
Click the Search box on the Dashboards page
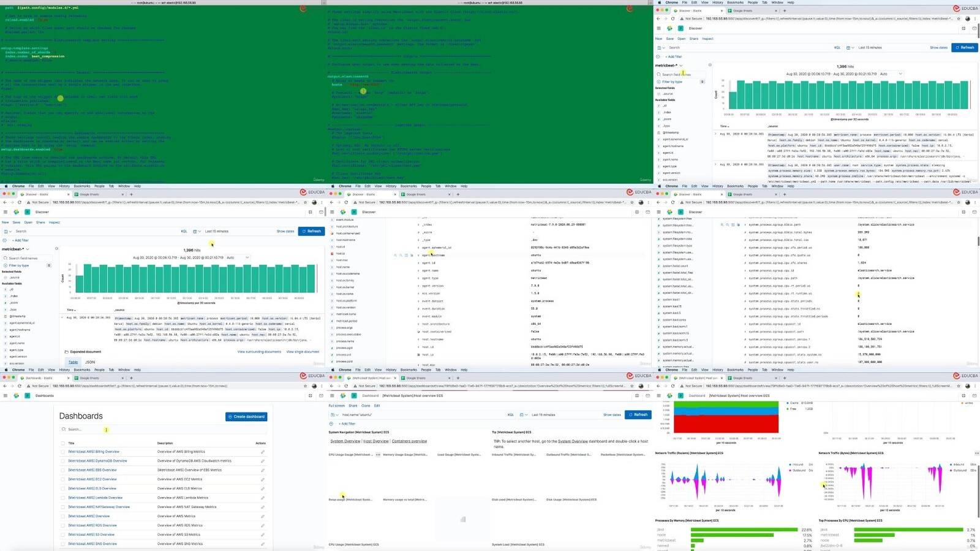click(x=163, y=430)
